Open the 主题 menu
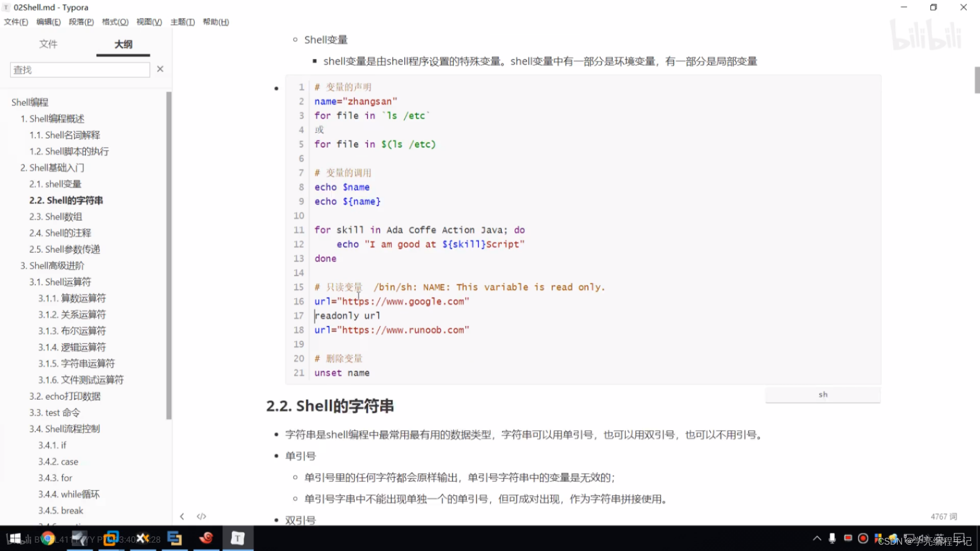Image resolution: width=980 pixels, height=551 pixels. coord(182,22)
